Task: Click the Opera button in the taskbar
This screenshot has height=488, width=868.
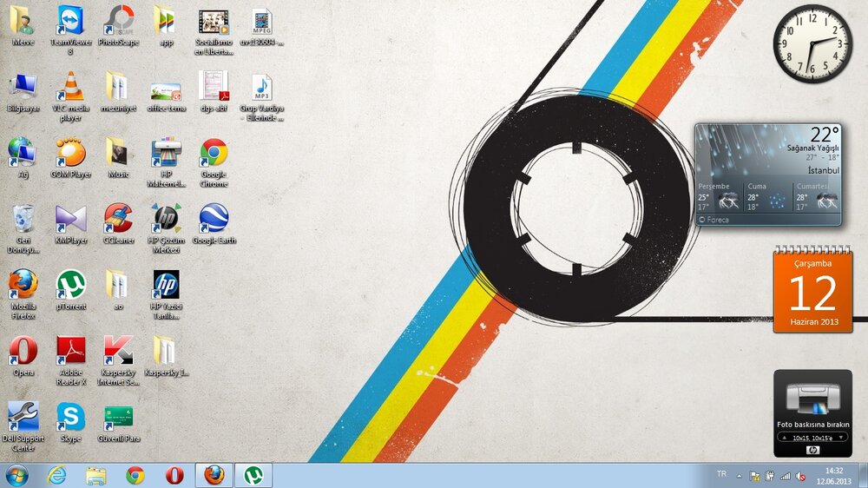Action: (x=174, y=475)
